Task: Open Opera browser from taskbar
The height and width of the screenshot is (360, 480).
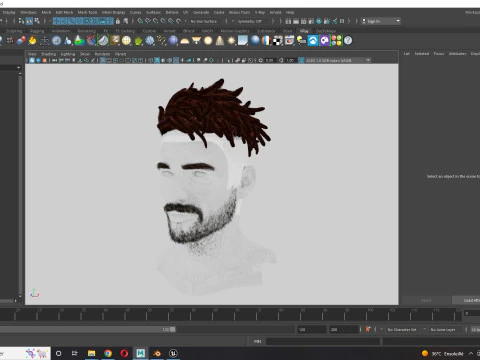Action: coord(124,353)
